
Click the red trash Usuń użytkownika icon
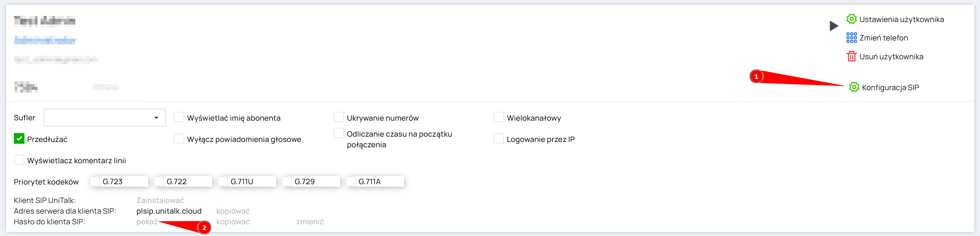pyautogui.click(x=851, y=56)
